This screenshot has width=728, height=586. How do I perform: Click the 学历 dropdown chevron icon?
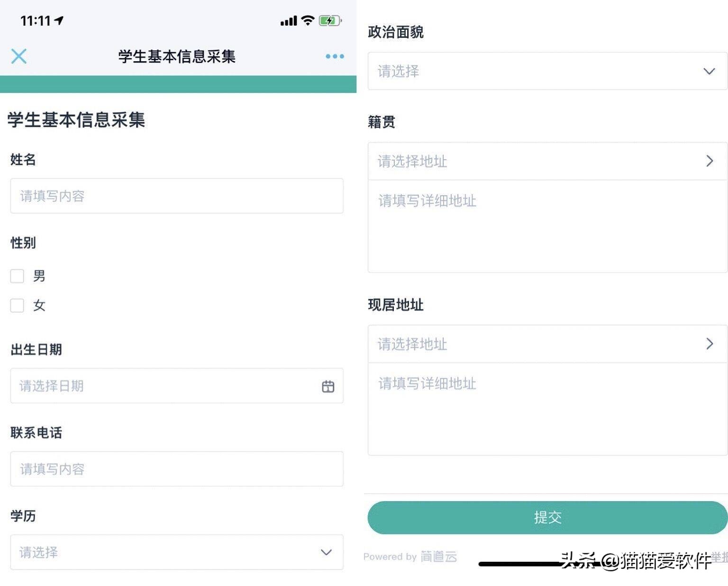click(326, 553)
